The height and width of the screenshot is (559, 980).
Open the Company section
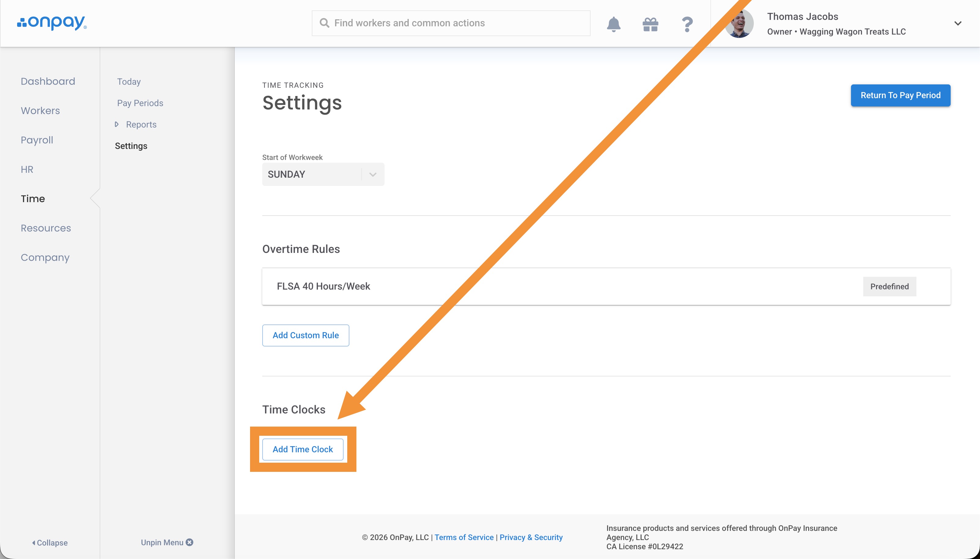tap(45, 257)
